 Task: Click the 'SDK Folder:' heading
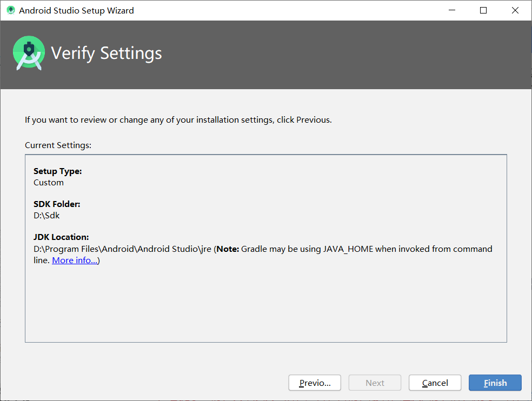(57, 204)
